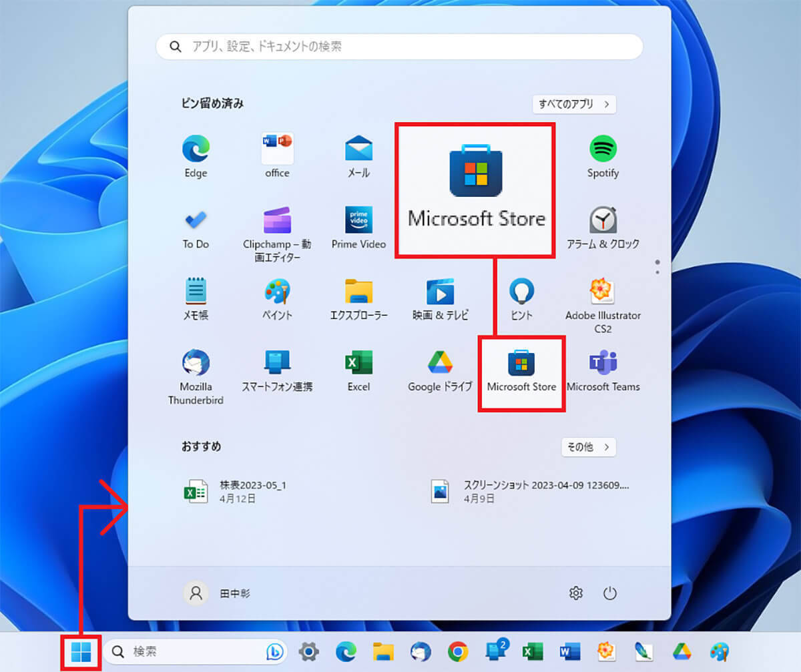
Task: Open Settings gear on the taskbar
Action: point(308,651)
